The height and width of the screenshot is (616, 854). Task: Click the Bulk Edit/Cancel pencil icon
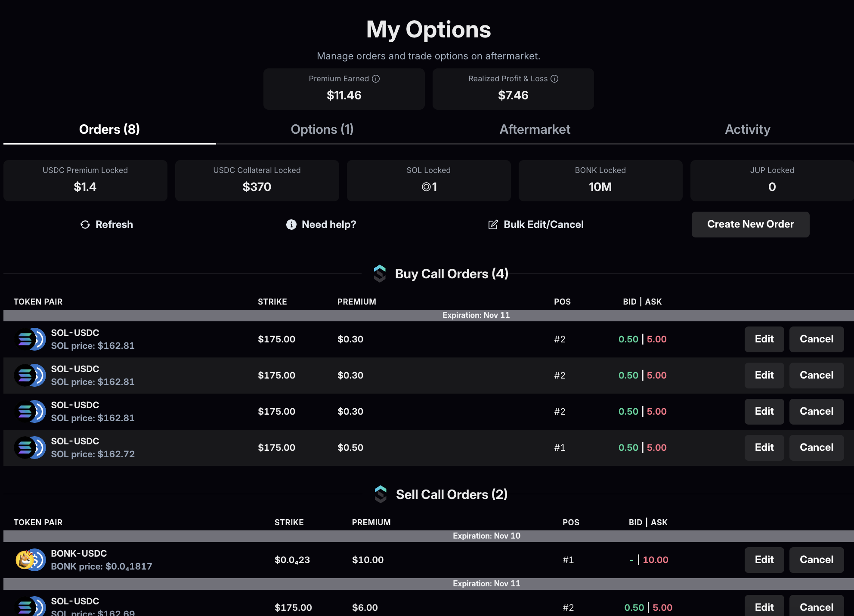pyautogui.click(x=493, y=225)
